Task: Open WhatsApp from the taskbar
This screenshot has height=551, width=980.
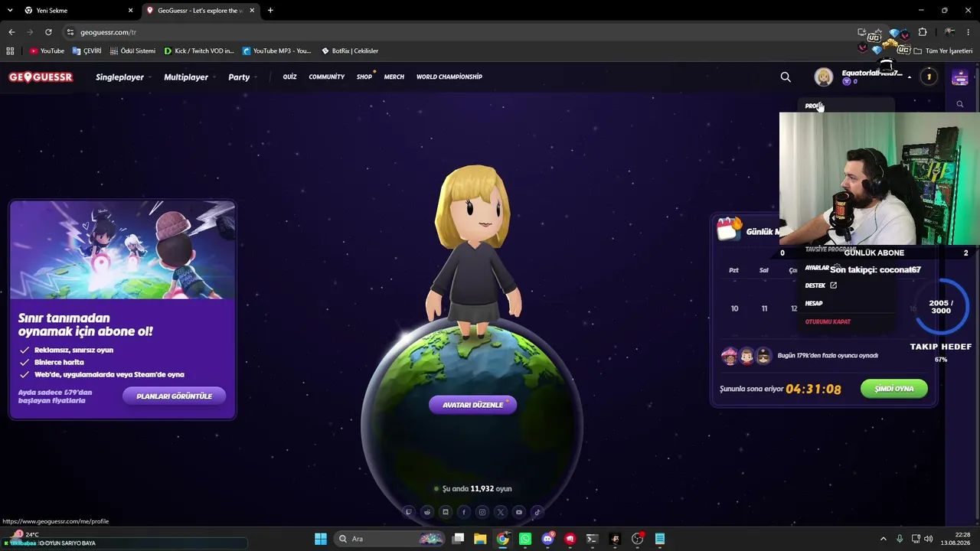Action: [525, 539]
